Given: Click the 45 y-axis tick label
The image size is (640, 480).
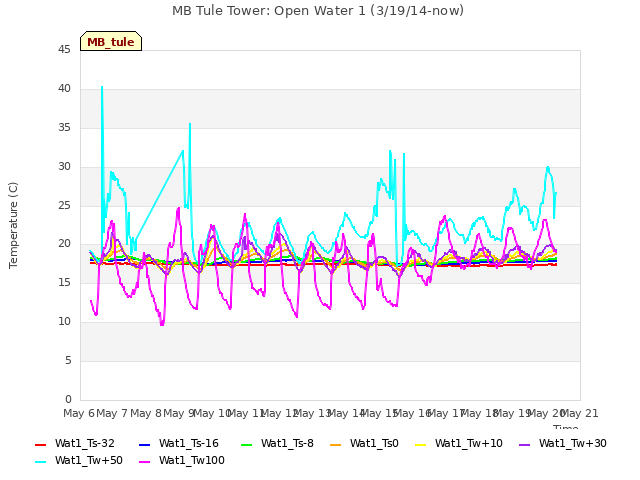Looking at the screenshot, I should (64, 50).
